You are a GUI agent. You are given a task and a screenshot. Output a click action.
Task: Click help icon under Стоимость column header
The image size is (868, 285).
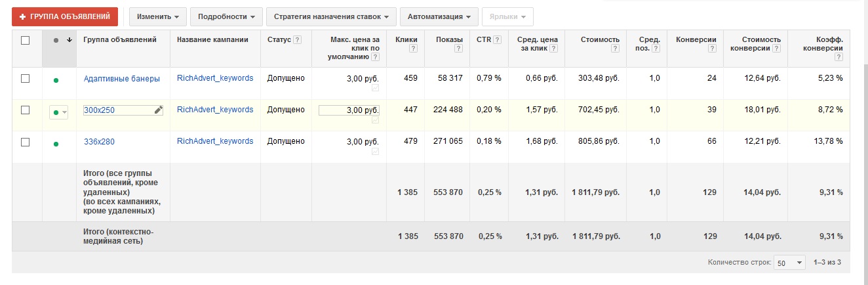coord(615,49)
